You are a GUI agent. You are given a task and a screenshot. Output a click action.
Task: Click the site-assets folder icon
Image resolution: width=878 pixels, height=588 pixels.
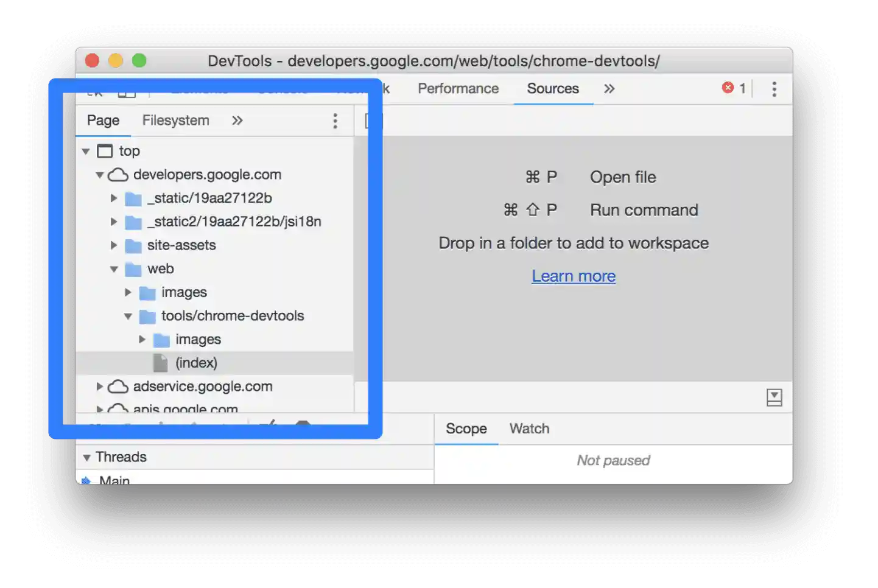point(133,246)
